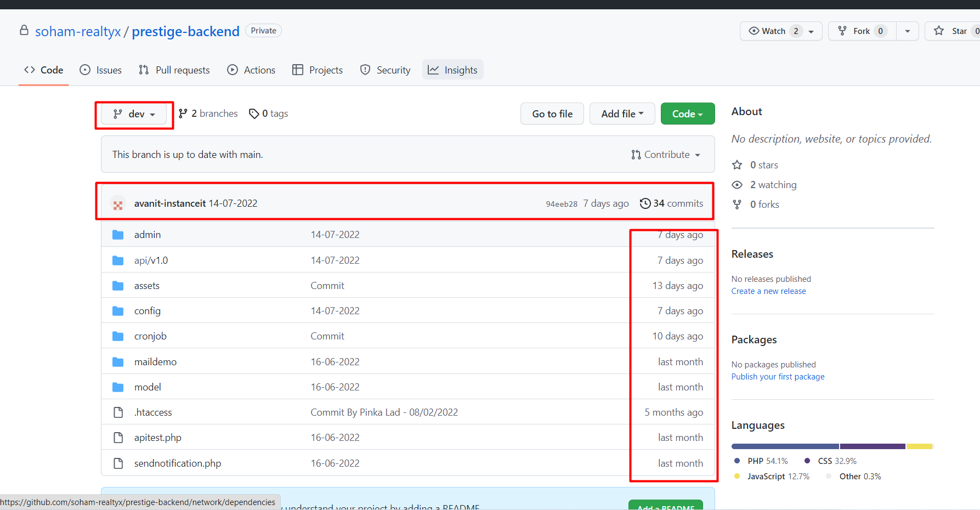Star the repository

point(953,31)
